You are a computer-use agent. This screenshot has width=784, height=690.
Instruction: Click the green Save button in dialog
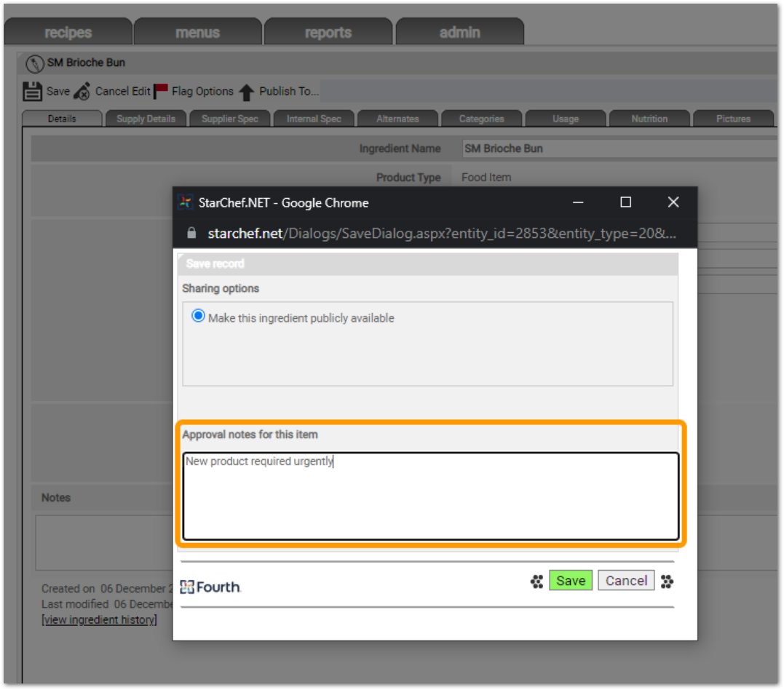(571, 581)
